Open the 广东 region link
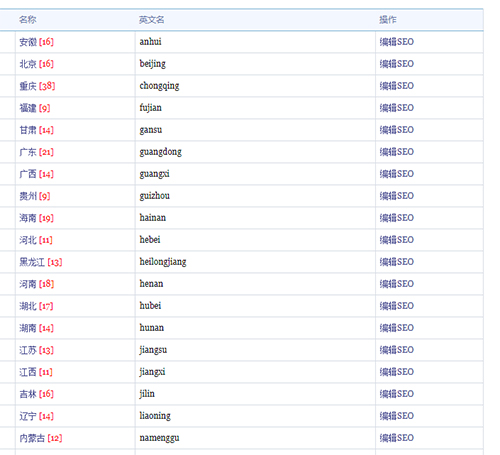Screen dimensions: 500x455 tap(28, 152)
